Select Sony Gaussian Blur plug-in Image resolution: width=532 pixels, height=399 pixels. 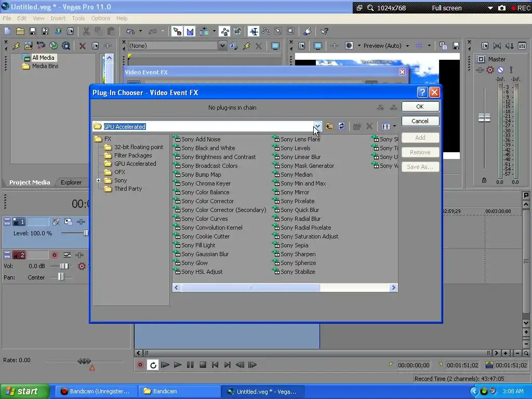pos(205,254)
